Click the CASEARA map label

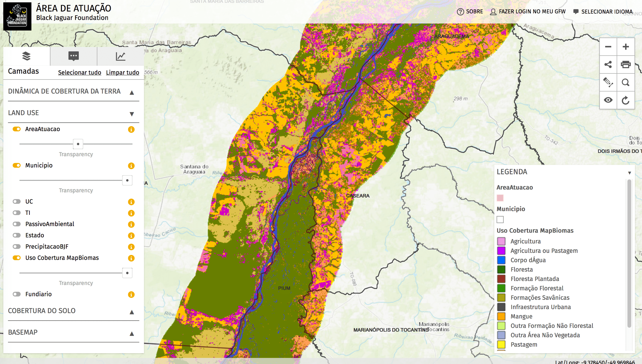(358, 196)
